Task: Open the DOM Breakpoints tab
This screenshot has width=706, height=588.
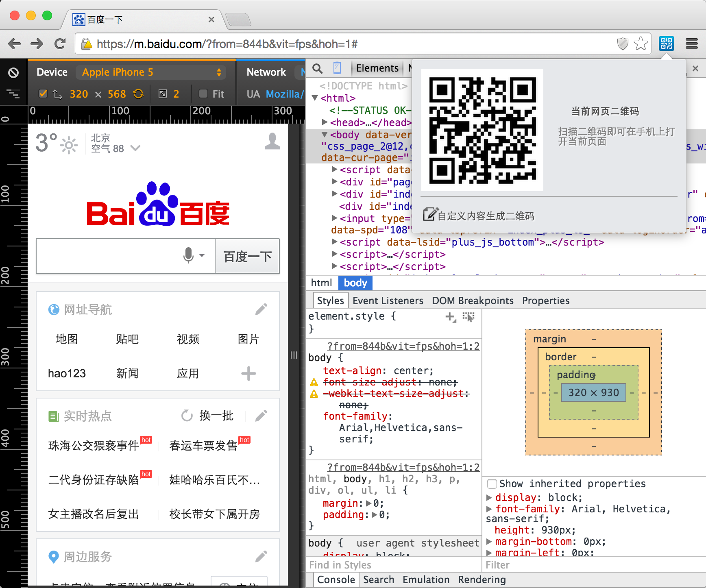Action: coord(473,301)
